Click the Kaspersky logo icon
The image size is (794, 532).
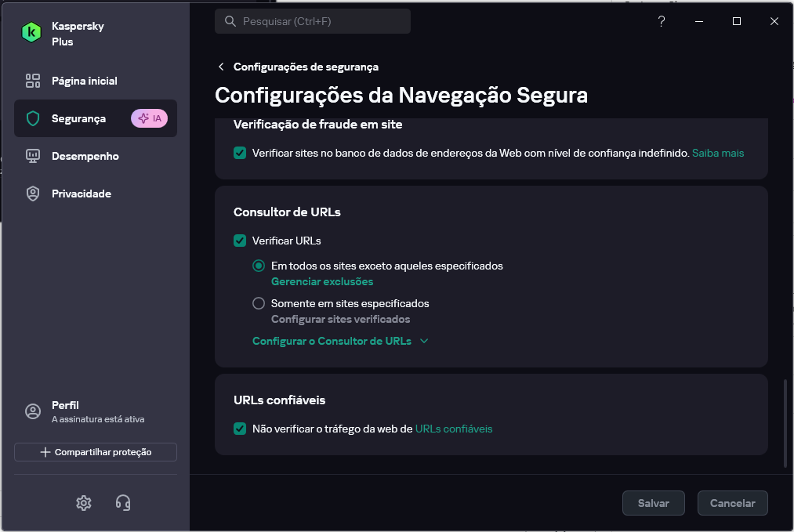(32, 32)
